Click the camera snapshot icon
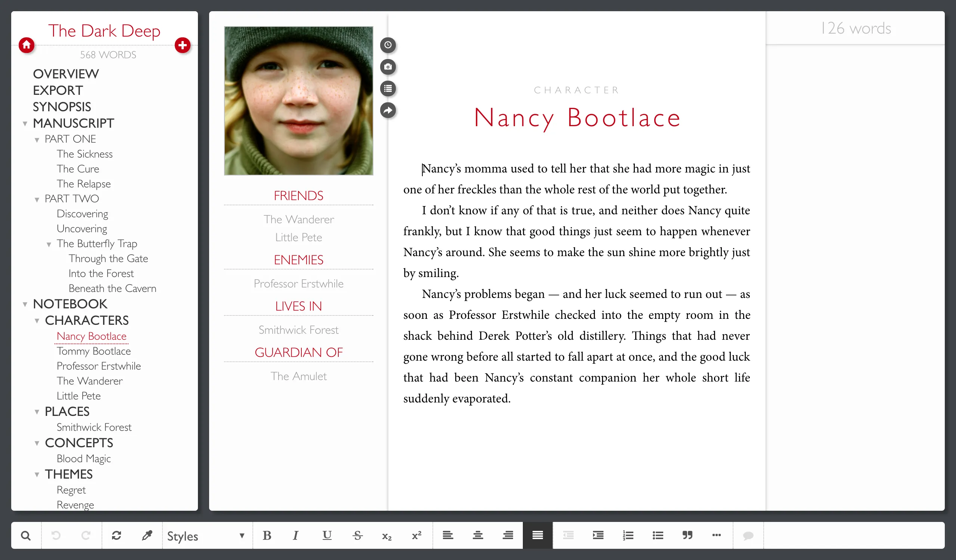Screen dimensions: 956x560 [x=388, y=67]
